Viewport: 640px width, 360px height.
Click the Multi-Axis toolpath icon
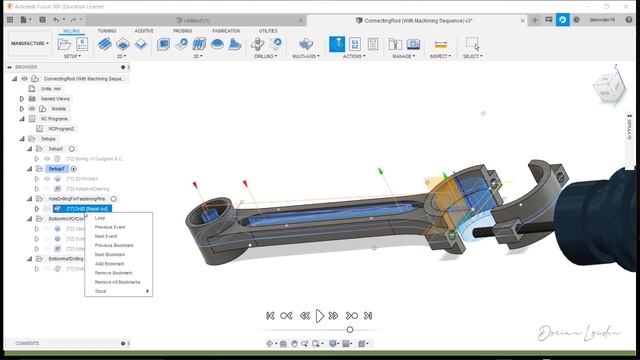click(306, 44)
